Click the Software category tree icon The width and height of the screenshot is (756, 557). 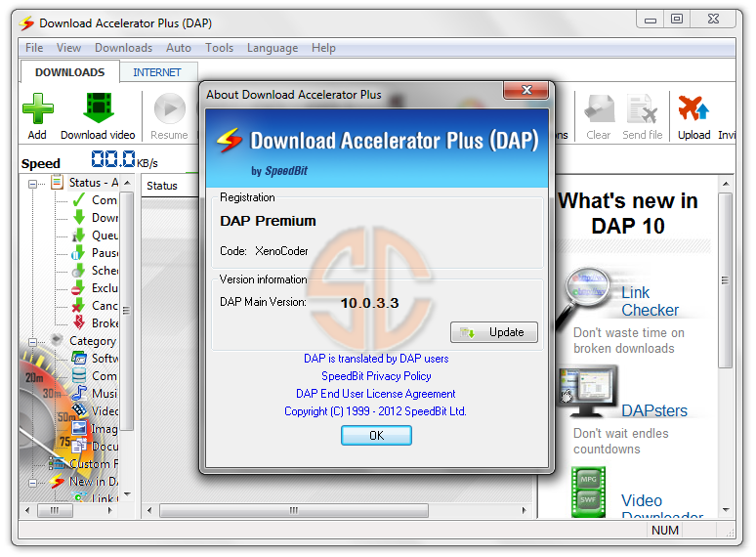coord(78,358)
